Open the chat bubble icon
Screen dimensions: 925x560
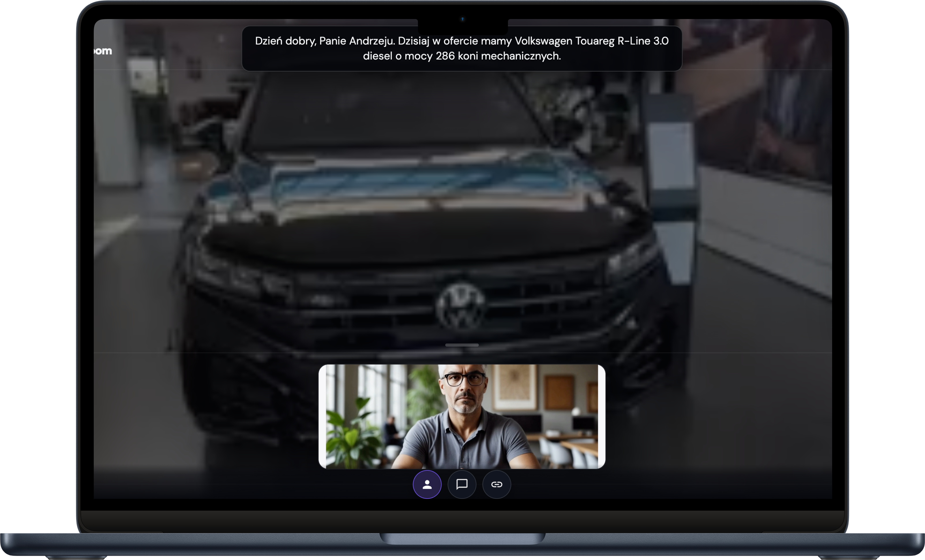[462, 484]
